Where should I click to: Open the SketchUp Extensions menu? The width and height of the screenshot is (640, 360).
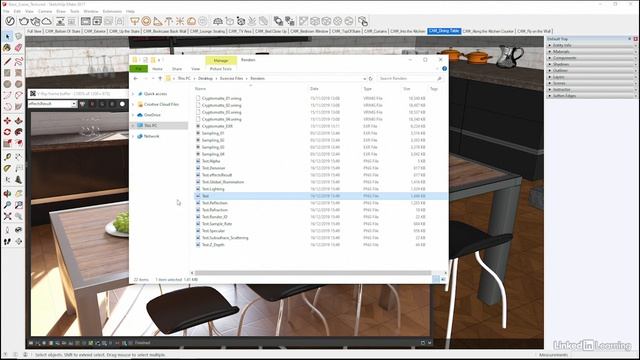(112, 11)
